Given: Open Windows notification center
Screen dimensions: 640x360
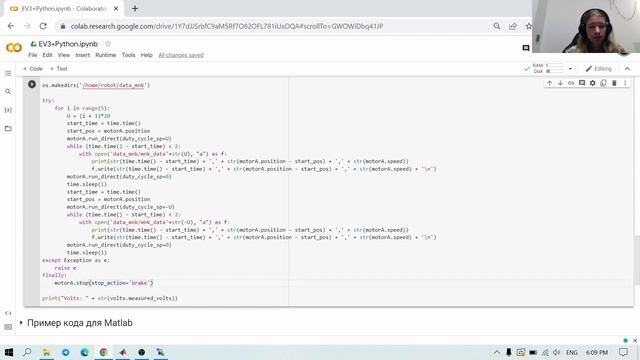Looking at the screenshot, I should (x=623, y=352).
